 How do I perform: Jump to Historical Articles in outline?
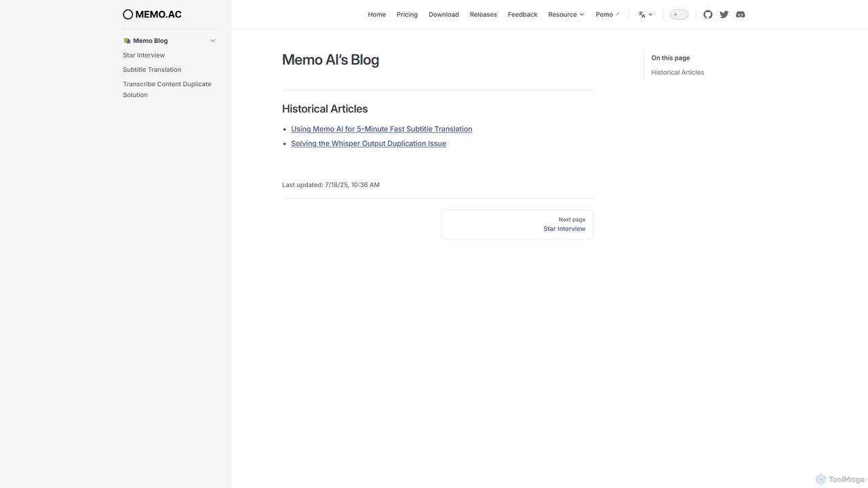pyautogui.click(x=677, y=73)
